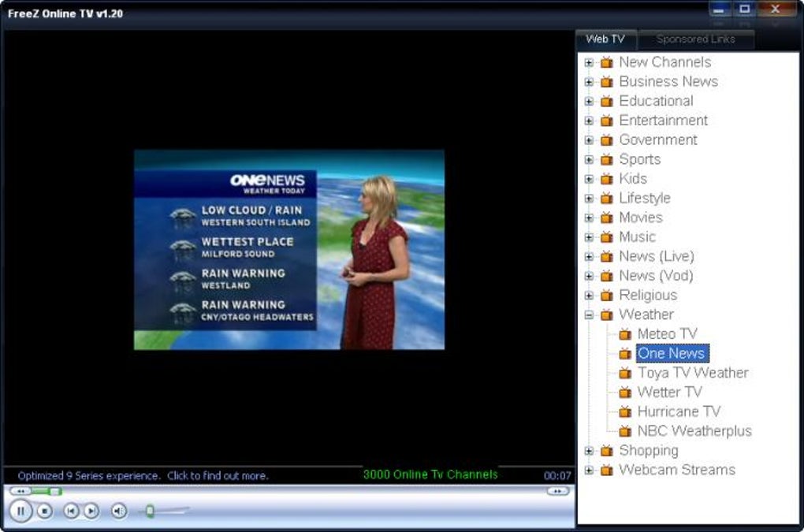Click the One News video frame
The height and width of the screenshot is (532, 804).
tap(289, 250)
